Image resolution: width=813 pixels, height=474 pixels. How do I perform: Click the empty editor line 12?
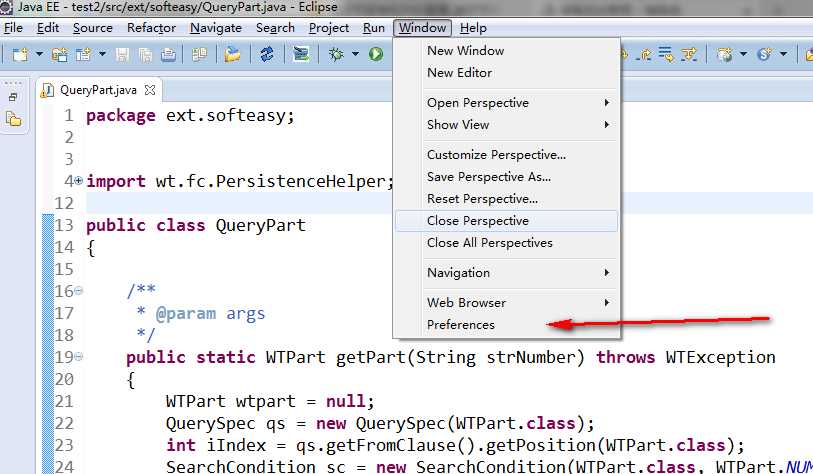239,203
